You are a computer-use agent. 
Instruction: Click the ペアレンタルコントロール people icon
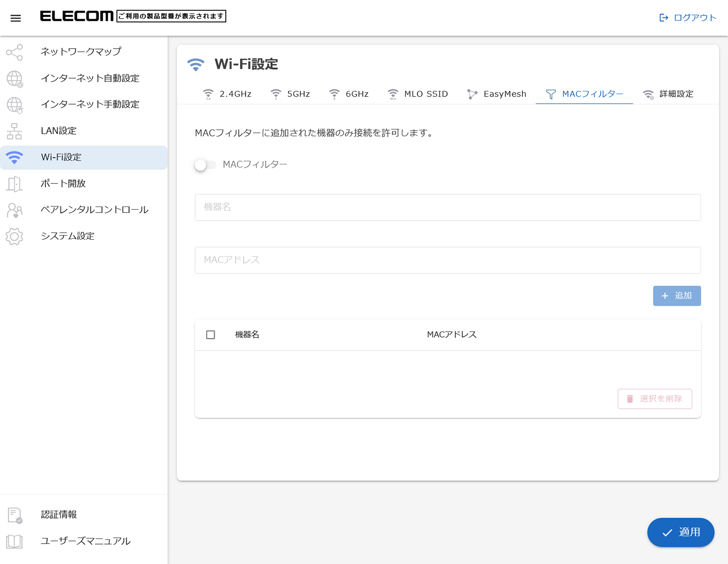click(x=15, y=210)
